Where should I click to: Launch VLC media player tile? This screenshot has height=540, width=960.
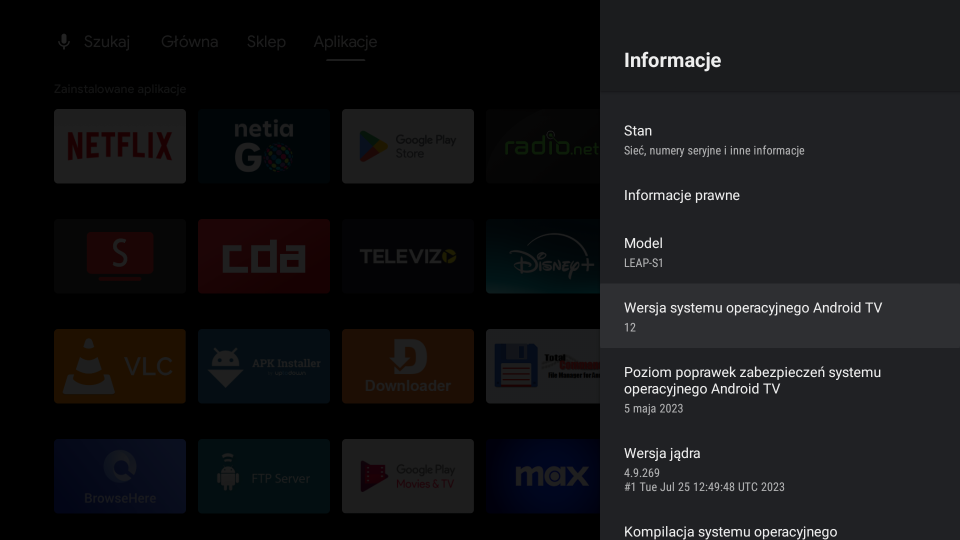[120, 366]
